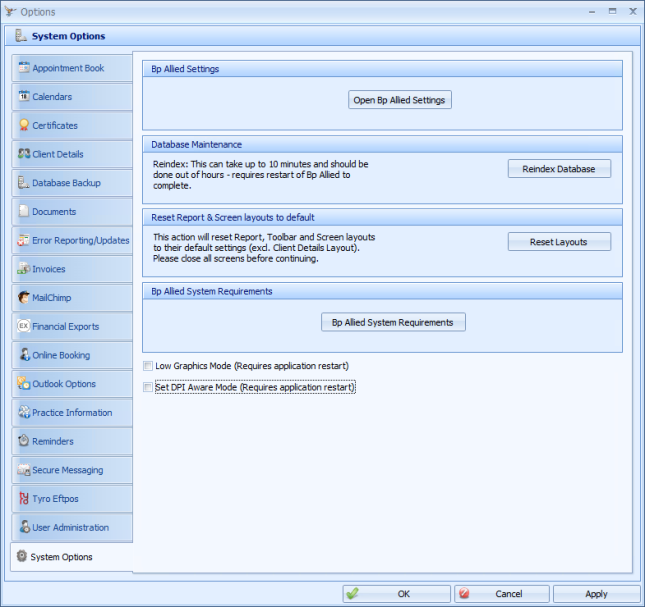Enable Low Graphics Mode checkbox
Image resolution: width=645 pixels, height=607 pixels.
148,366
